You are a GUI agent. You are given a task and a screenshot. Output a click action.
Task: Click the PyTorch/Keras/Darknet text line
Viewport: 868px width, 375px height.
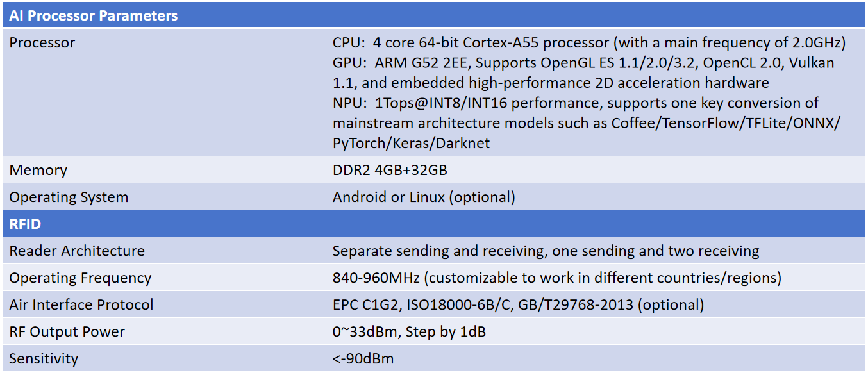click(411, 143)
